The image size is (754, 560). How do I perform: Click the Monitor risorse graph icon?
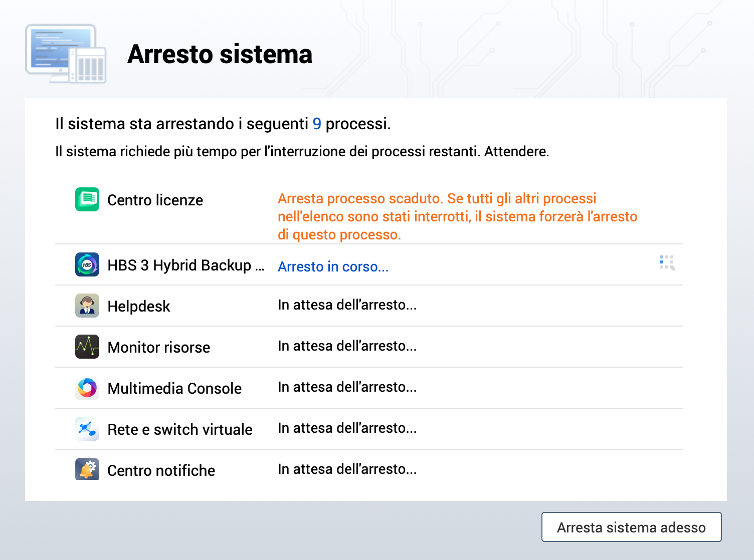click(x=87, y=347)
